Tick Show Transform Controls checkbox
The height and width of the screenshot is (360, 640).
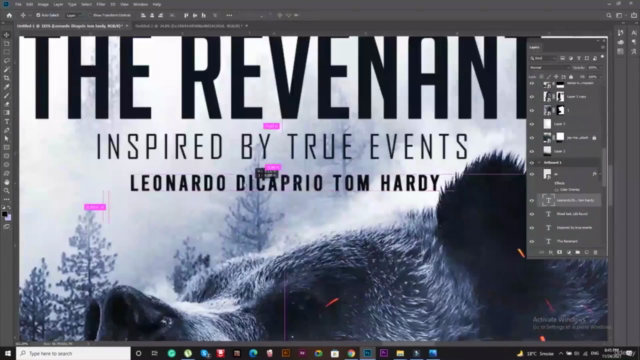tap(90, 15)
